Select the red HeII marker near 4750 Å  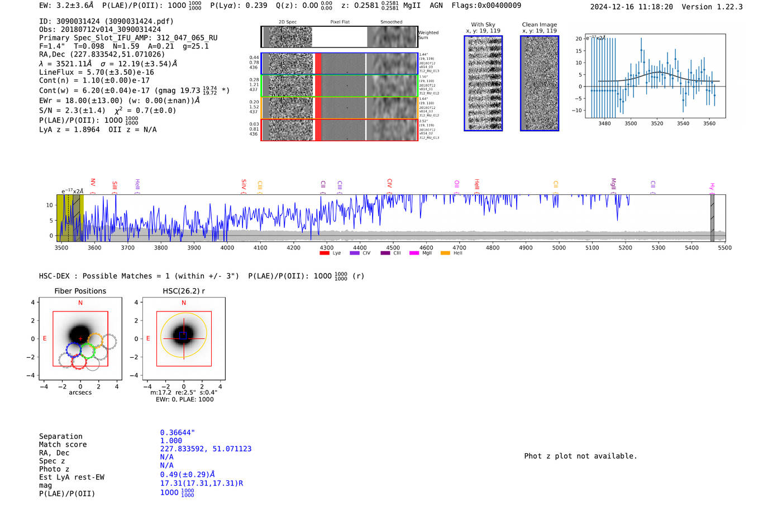point(476,185)
